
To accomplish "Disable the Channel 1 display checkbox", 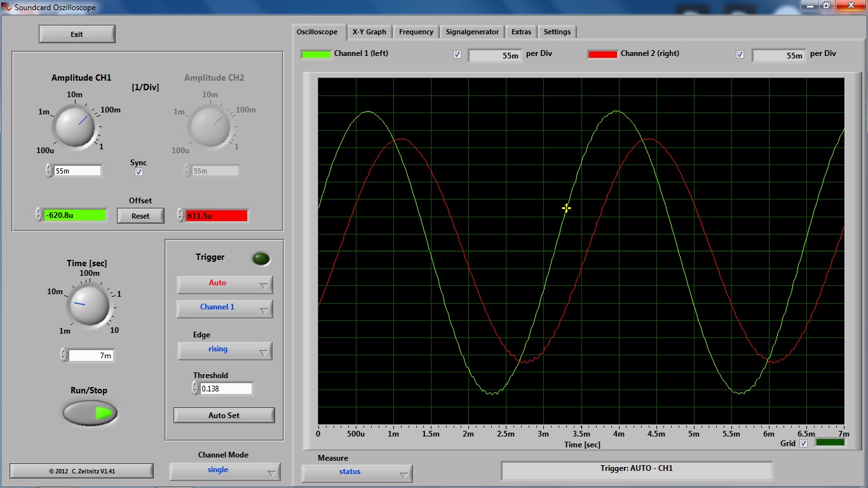I will (x=457, y=55).
